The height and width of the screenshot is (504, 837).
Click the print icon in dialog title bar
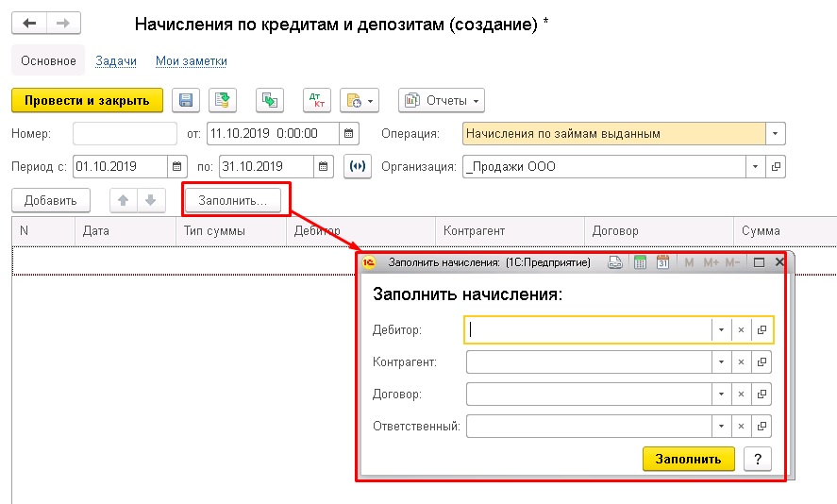(x=615, y=262)
